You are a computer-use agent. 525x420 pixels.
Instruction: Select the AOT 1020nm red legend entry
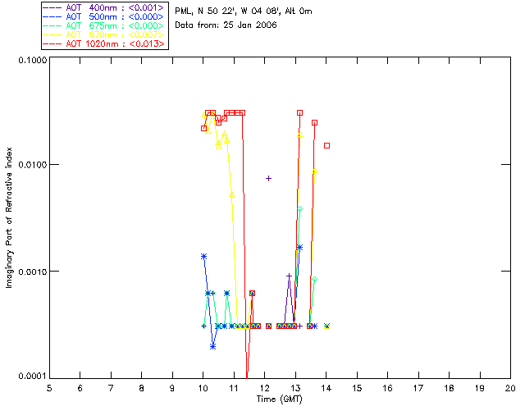104,43
